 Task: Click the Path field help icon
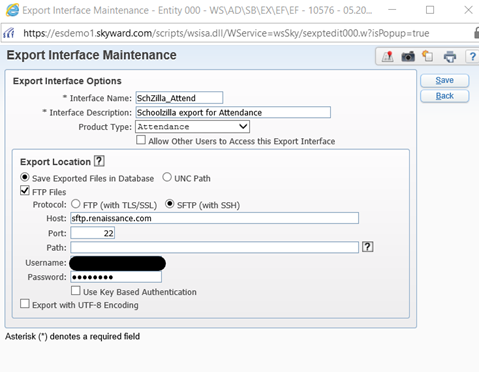[367, 247]
